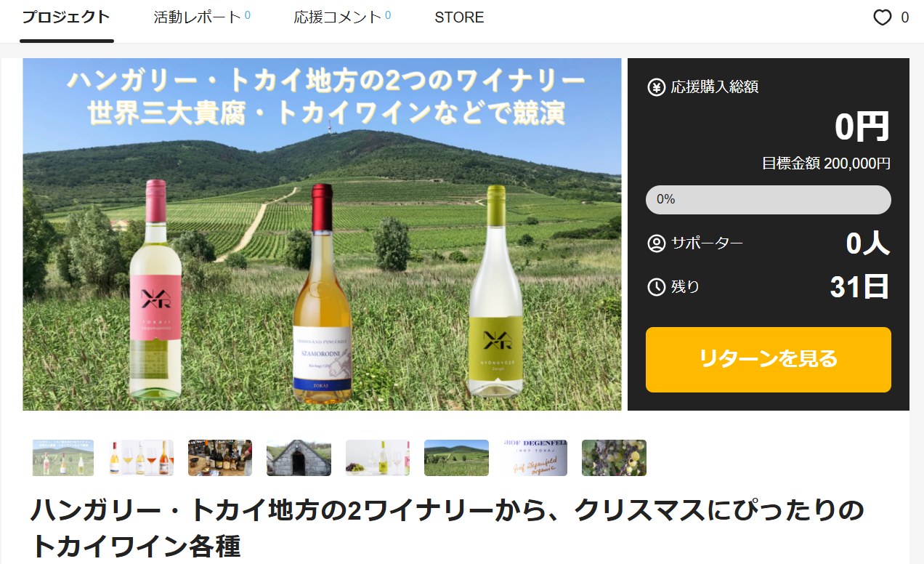Select the third thumbnail showing bottles on table
This screenshot has height=564, width=924.
tap(220, 458)
